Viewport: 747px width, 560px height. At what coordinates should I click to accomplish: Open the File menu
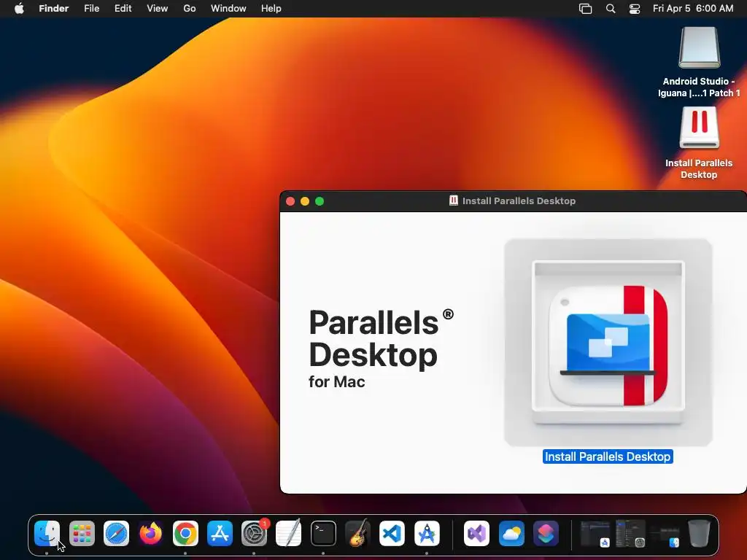coord(91,9)
